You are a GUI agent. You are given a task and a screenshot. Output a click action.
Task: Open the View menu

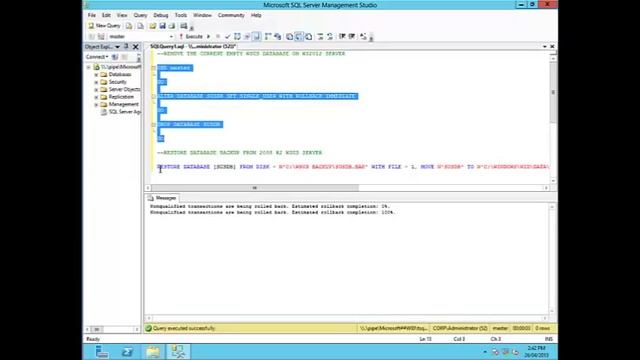click(x=122, y=15)
